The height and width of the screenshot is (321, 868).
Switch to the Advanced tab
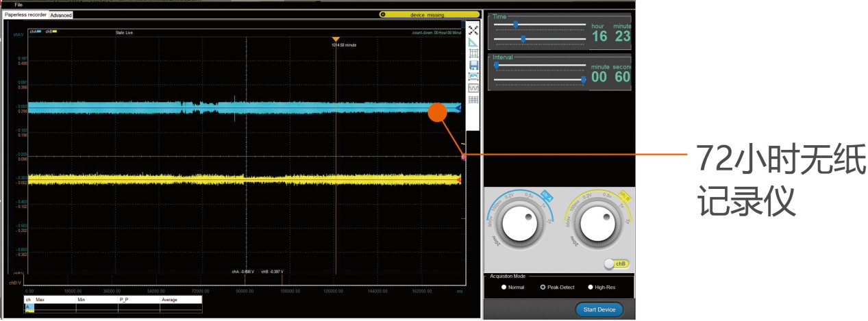61,15
